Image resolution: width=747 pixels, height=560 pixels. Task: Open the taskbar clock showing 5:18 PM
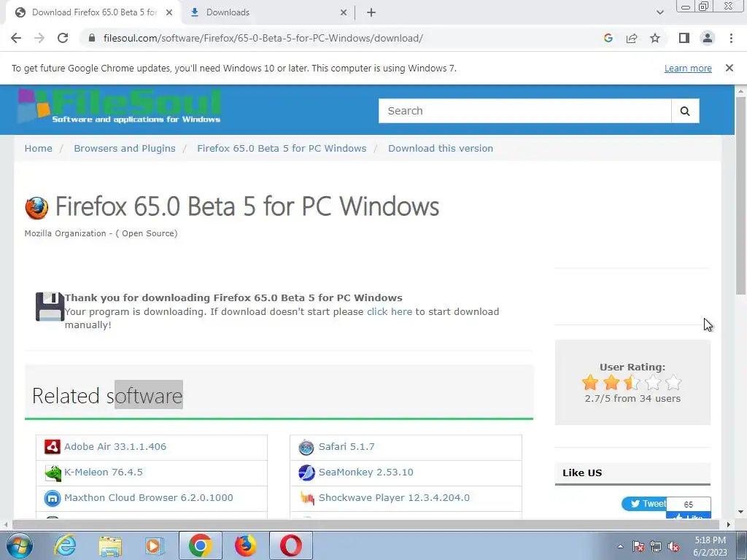(x=711, y=546)
